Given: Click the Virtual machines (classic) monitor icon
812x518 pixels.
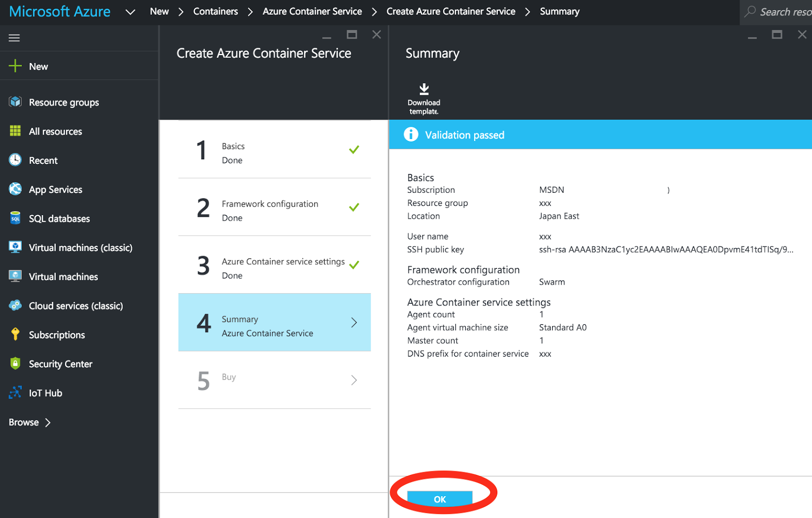Looking at the screenshot, I should [15, 247].
